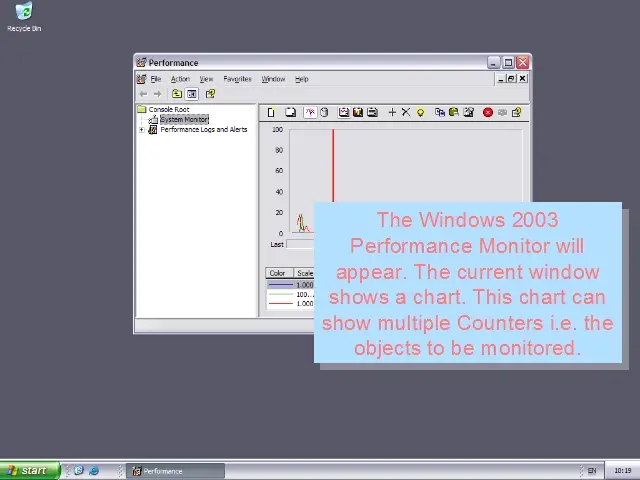Screen dimensions: 640x480
Task: Open the chart Properties icon
Action: (x=469, y=112)
